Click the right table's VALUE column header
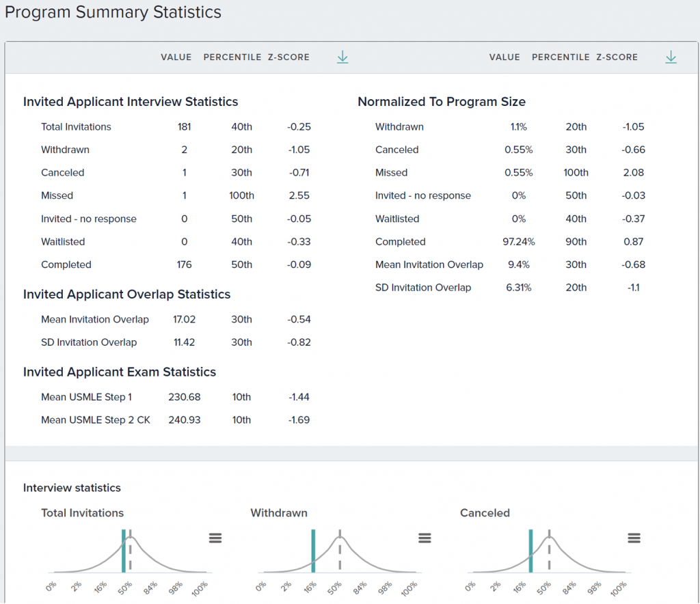This screenshot has height=604, width=700. click(x=504, y=57)
